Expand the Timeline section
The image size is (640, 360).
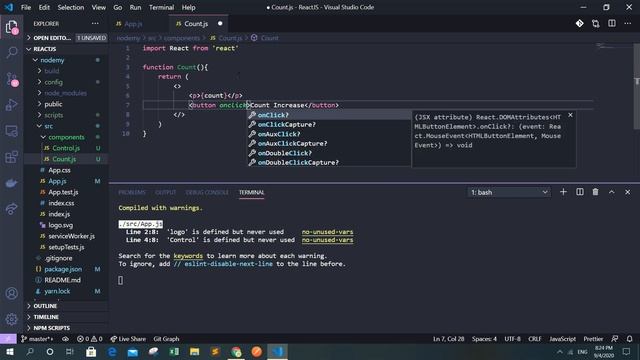[x=66, y=317]
